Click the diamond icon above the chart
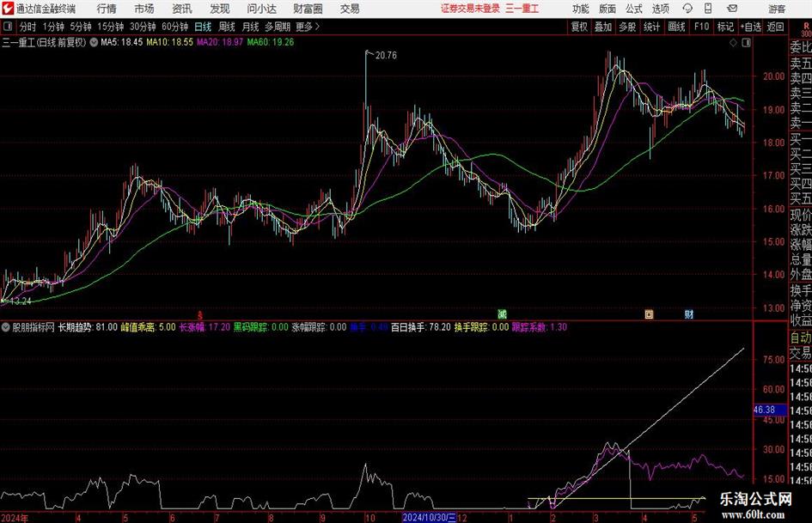812x523 pixels. pos(733,42)
